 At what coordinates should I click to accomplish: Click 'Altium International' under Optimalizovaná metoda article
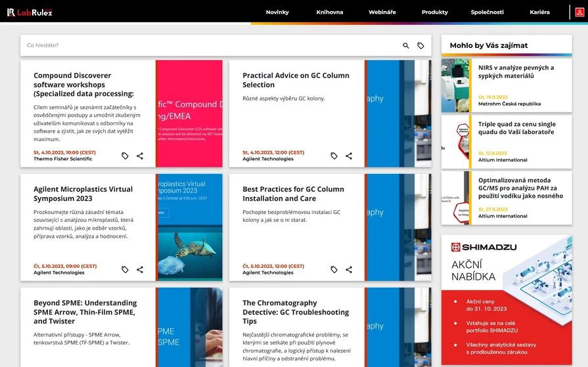503,216
